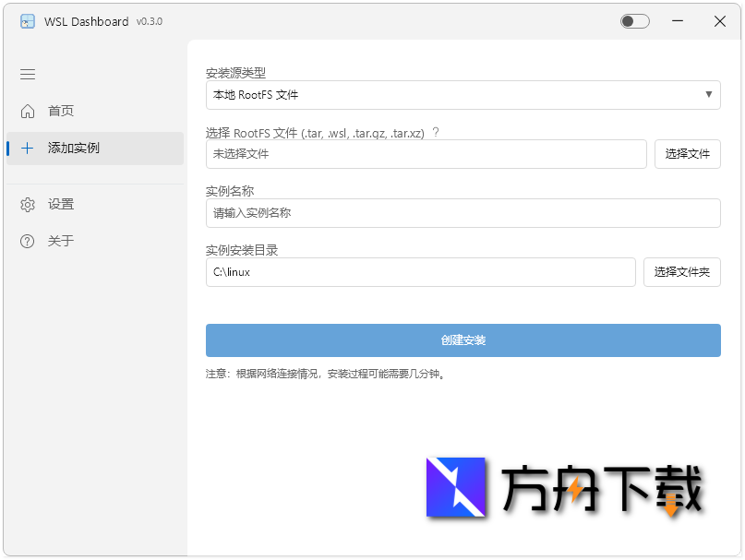Click the help '?' icon after the RootFS label
This screenshot has height=560, width=745.
[434, 132]
